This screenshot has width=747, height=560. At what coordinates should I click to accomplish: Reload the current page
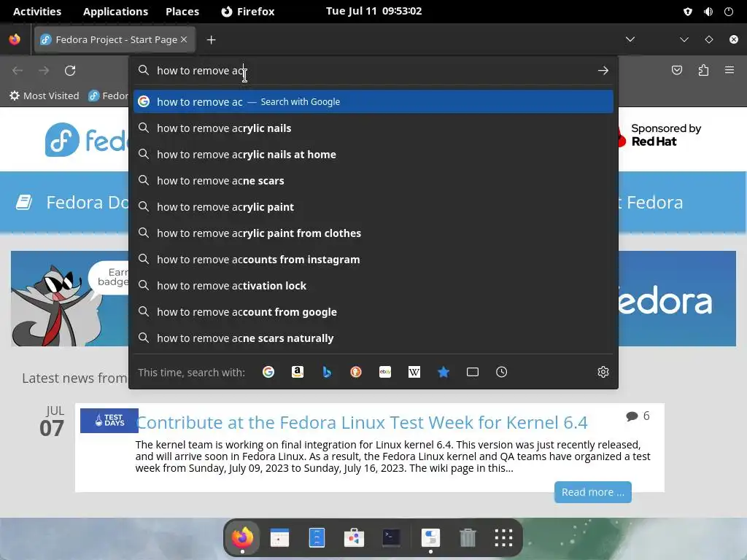click(70, 71)
